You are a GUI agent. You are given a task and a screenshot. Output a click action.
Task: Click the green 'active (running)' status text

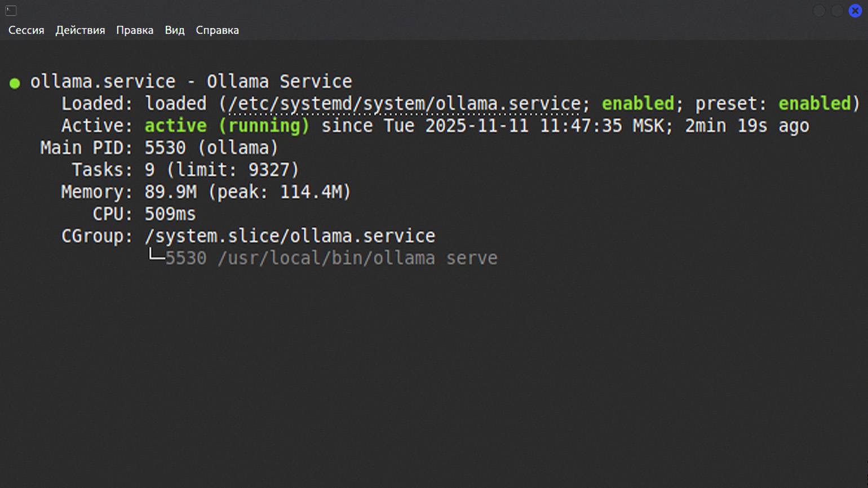tap(227, 126)
